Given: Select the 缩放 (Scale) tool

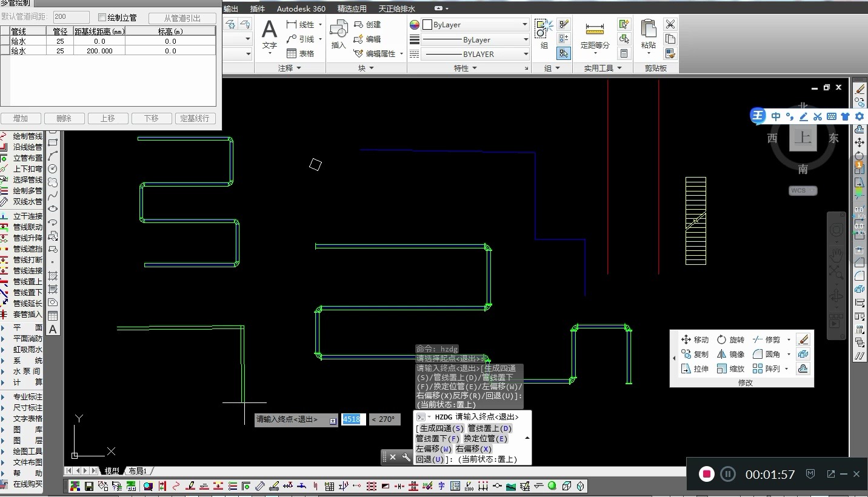Looking at the screenshot, I should coord(730,369).
